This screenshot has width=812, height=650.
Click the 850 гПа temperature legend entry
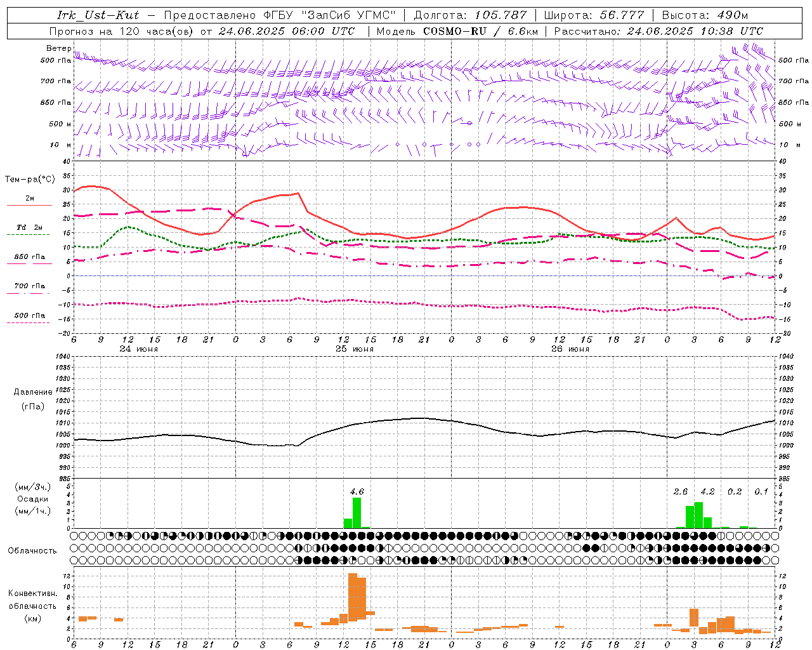click(x=29, y=257)
